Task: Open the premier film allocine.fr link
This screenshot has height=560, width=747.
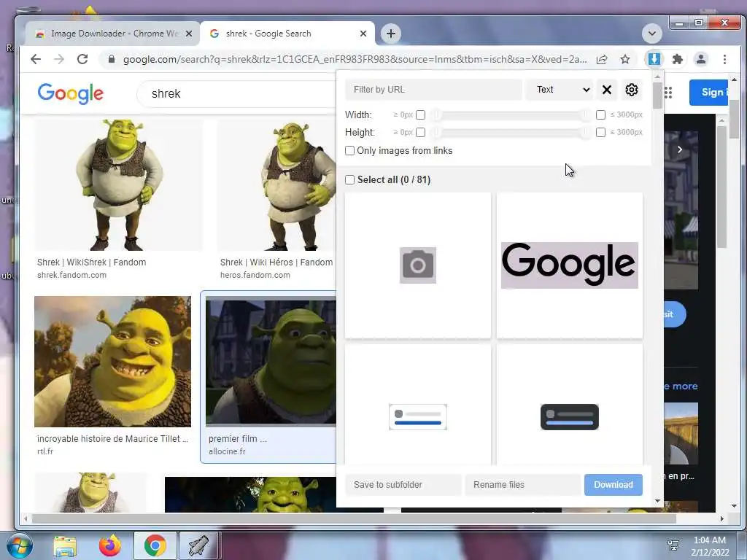Action: point(237,438)
